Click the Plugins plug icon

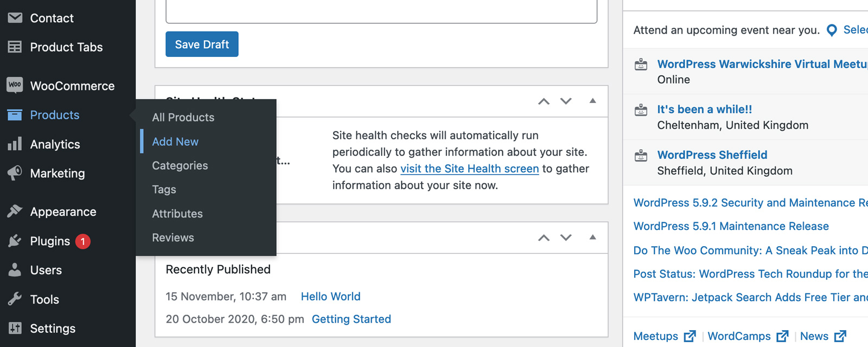pyautogui.click(x=15, y=241)
